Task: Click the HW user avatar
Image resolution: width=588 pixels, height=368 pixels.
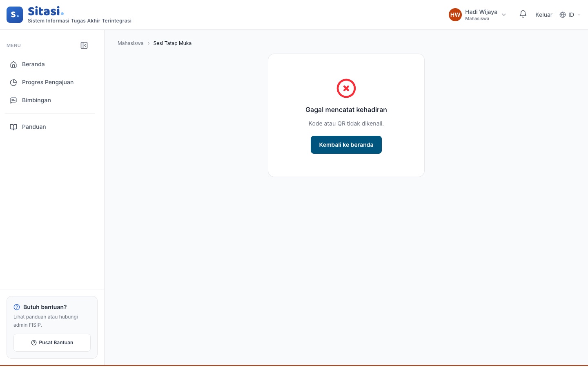Action: [x=455, y=15]
